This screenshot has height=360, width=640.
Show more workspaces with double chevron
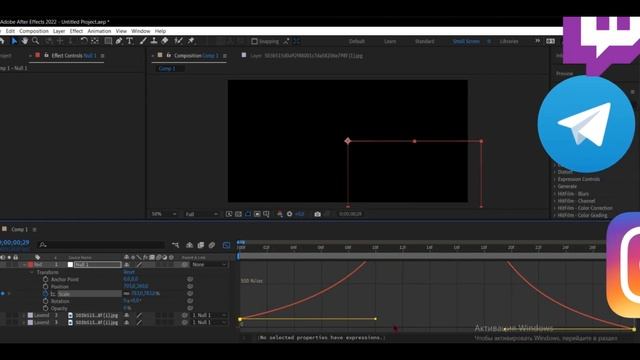tap(538, 41)
